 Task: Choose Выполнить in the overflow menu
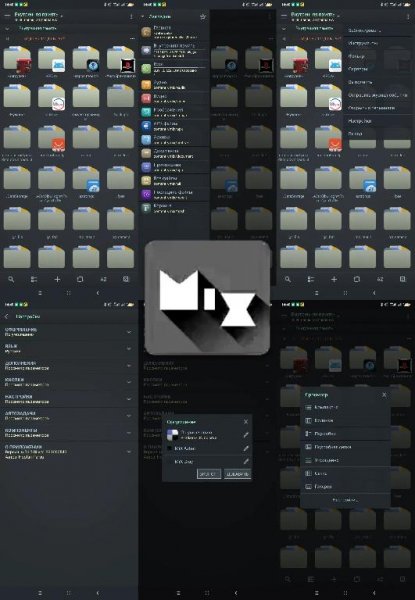(378, 82)
